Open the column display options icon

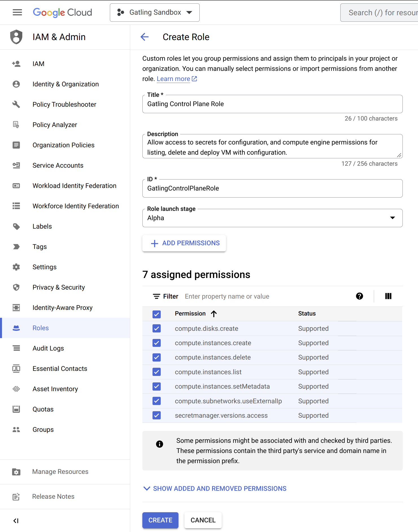[388, 296]
